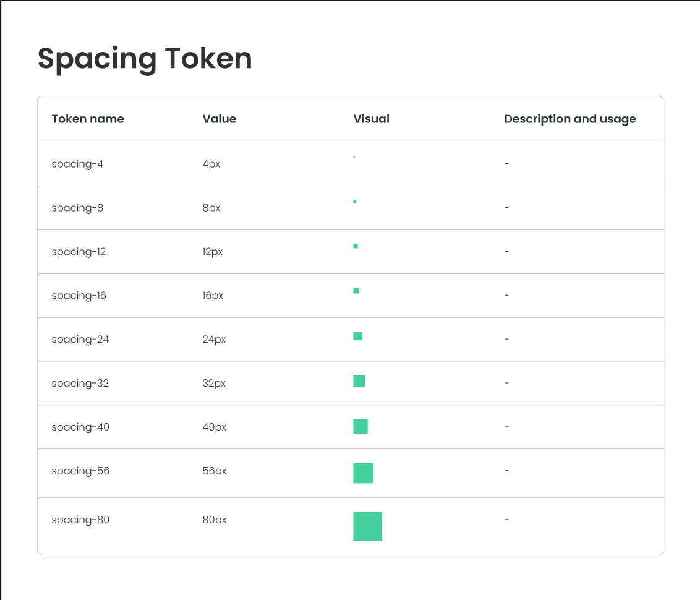Click the description dash in spacing-4 row
Viewport: 700px width, 600px height.
coord(506,164)
